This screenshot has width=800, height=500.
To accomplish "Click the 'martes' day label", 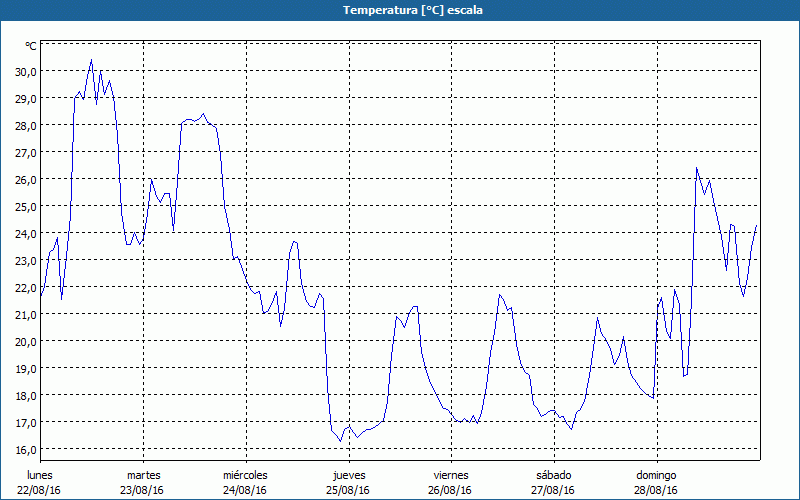I will pos(143,475).
